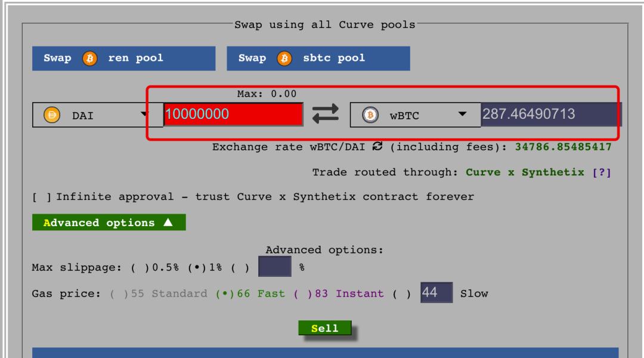The width and height of the screenshot is (644, 358).
Task: Click the Bitcoin icon in ren pool button
Action: [89, 58]
